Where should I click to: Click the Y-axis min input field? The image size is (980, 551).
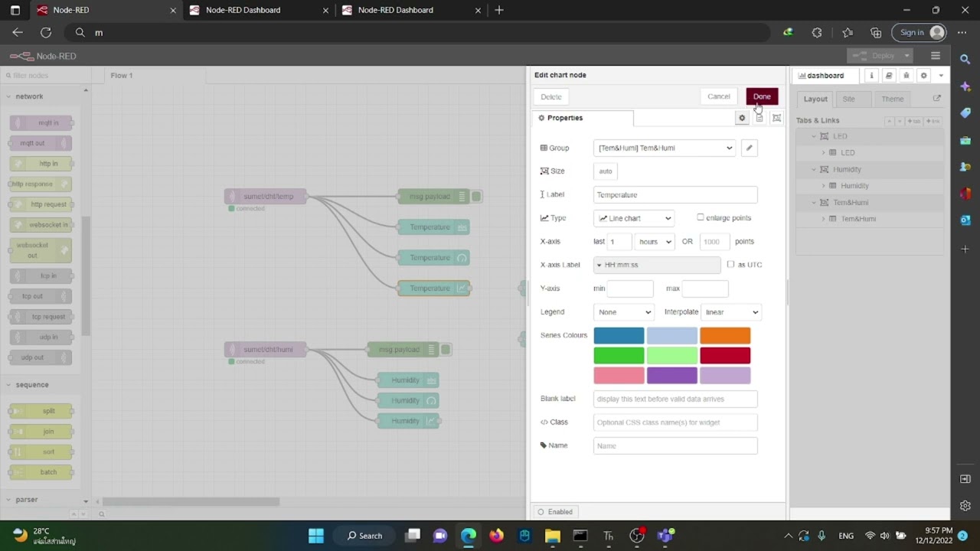point(630,289)
